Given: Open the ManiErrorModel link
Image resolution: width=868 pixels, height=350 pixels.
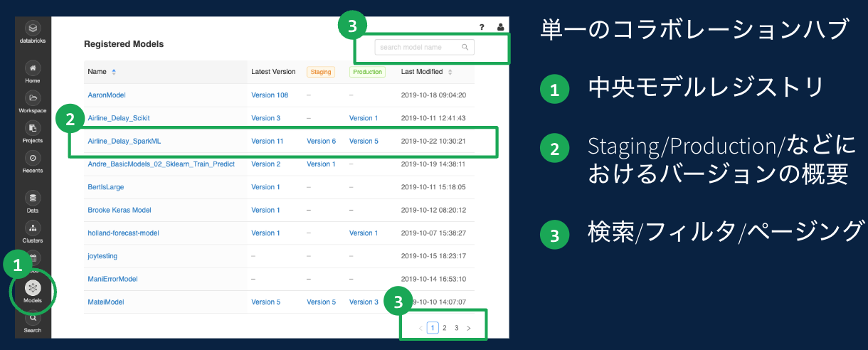Looking at the screenshot, I should pyautogui.click(x=112, y=279).
